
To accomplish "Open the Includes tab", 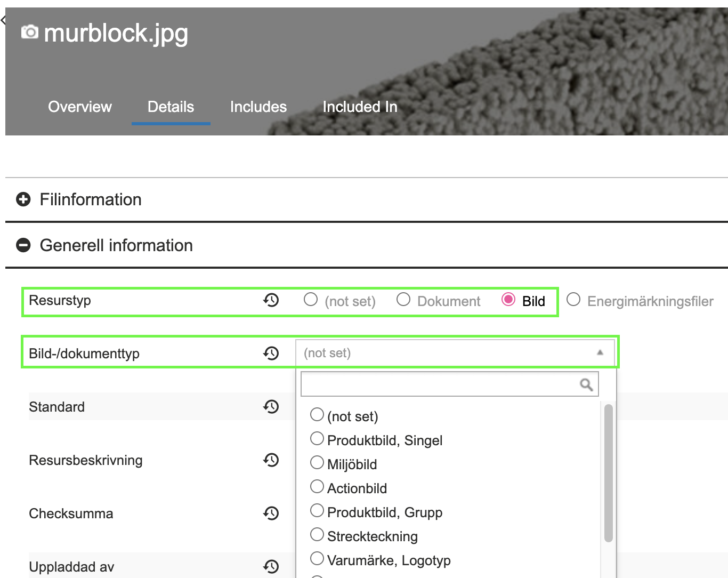I will 258,107.
